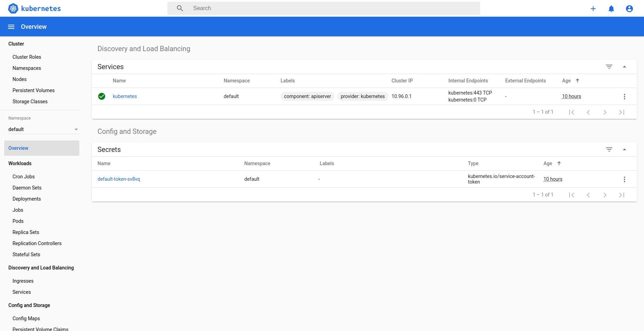Toggle the hamburger navigation menu

click(x=11, y=26)
